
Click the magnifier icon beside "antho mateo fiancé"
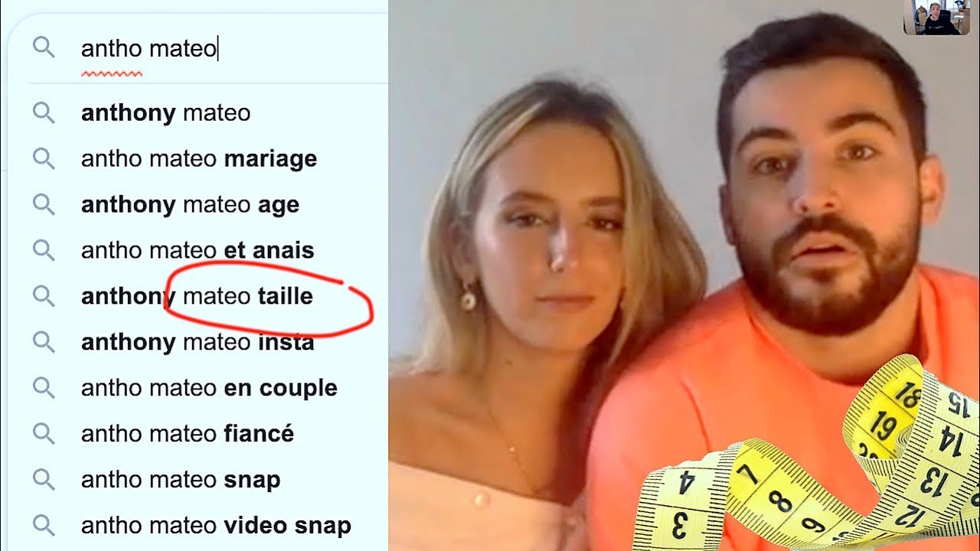point(44,434)
